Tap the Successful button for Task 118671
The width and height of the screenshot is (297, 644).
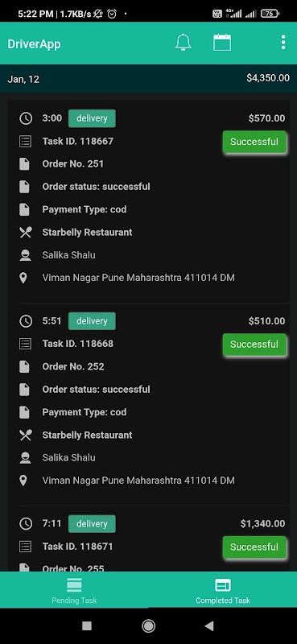point(254,547)
